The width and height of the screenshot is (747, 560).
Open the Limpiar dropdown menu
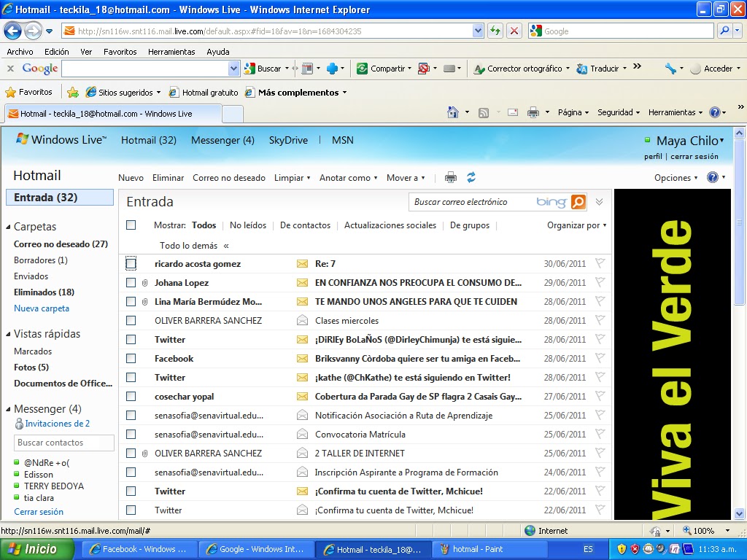[x=292, y=178]
